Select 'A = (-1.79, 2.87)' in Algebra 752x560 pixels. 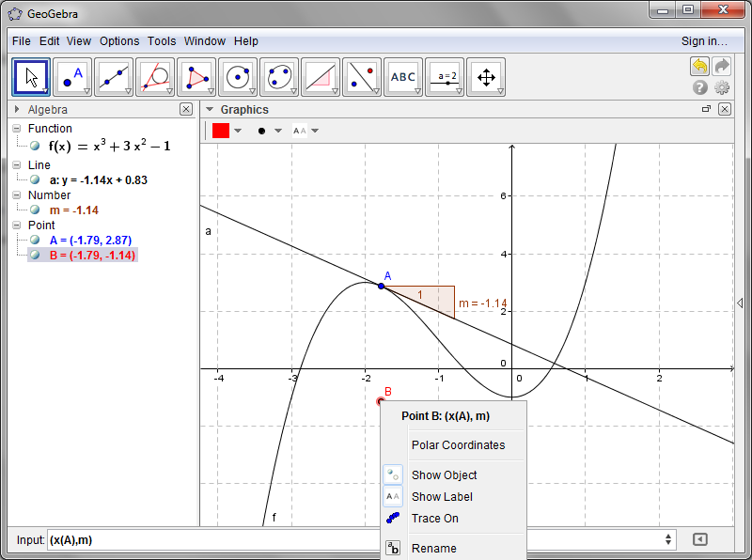pyautogui.click(x=90, y=240)
